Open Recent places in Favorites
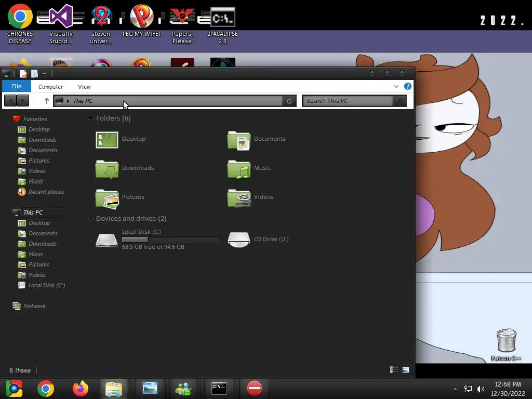 pyautogui.click(x=46, y=192)
